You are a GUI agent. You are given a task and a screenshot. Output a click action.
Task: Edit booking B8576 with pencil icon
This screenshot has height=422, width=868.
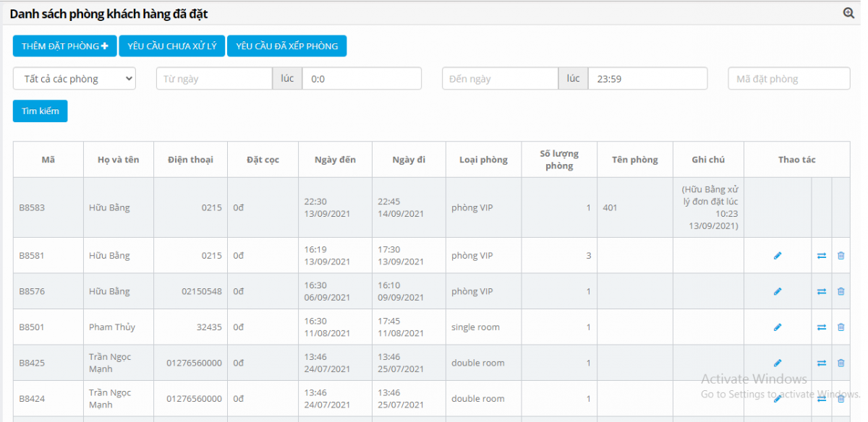click(778, 291)
